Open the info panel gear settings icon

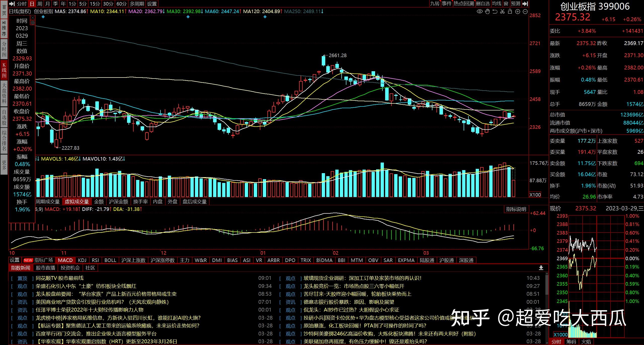(33, 23)
